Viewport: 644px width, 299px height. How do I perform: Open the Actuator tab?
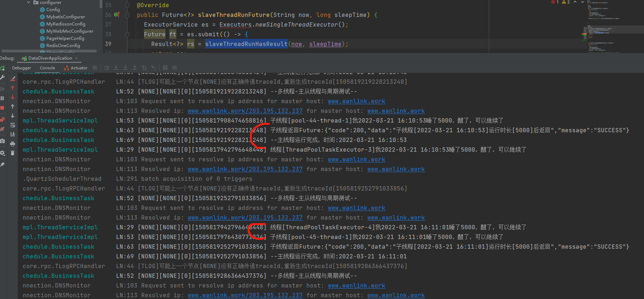pos(76,68)
